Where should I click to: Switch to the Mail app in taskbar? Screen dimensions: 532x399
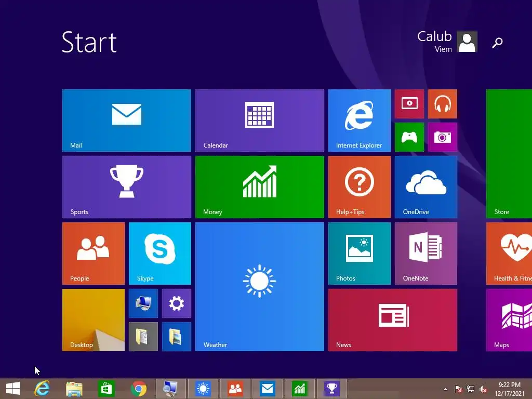click(x=268, y=389)
